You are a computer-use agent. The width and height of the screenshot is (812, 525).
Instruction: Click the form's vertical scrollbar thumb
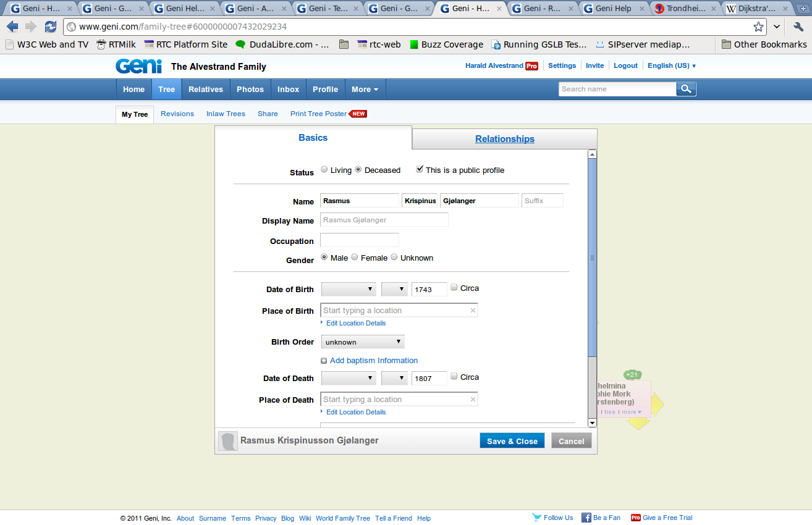(x=592, y=258)
